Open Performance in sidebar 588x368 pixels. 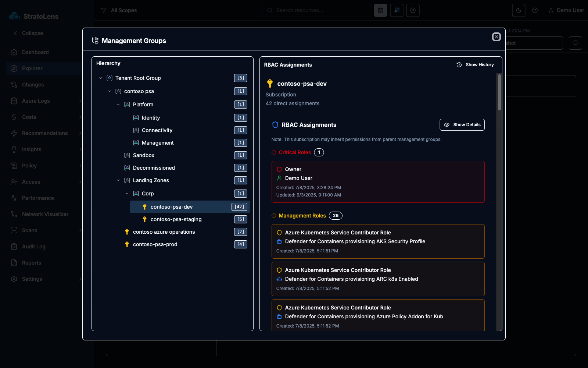pyautogui.click(x=44, y=198)
